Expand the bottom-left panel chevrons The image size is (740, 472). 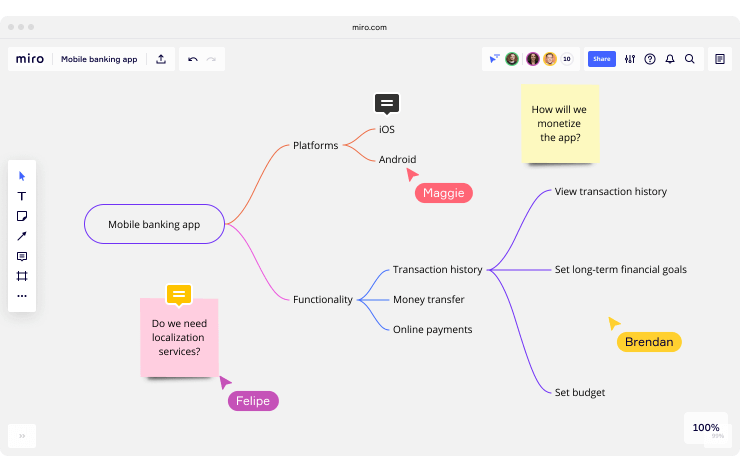click(x=22, y=436)
